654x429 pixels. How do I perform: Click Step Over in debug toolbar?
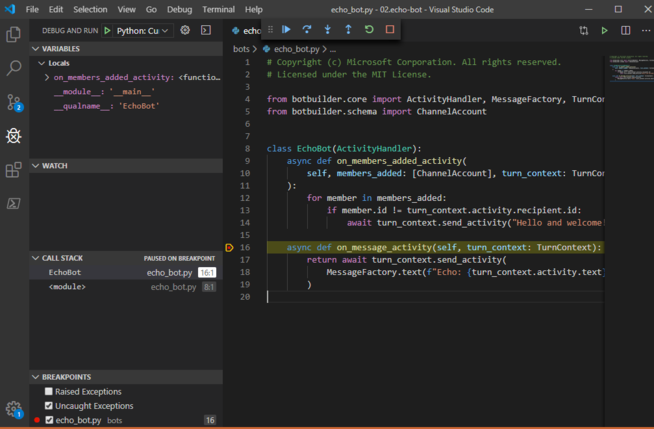(x=307, y=30)
